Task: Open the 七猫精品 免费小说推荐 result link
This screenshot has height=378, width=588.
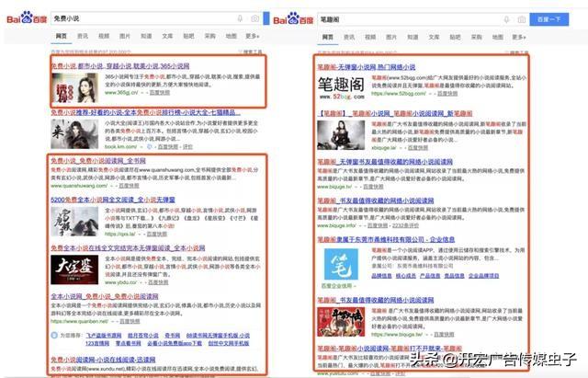Action: [x=145, y=112]
